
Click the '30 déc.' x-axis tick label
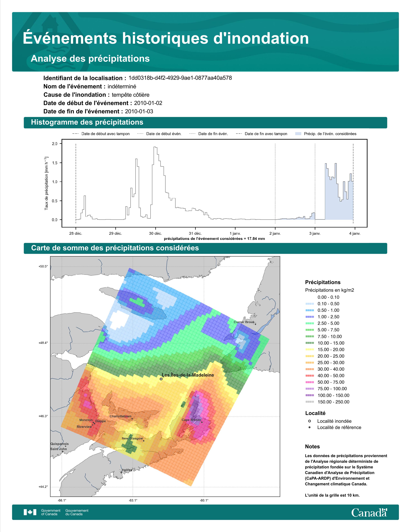click(x=155, y=233)
